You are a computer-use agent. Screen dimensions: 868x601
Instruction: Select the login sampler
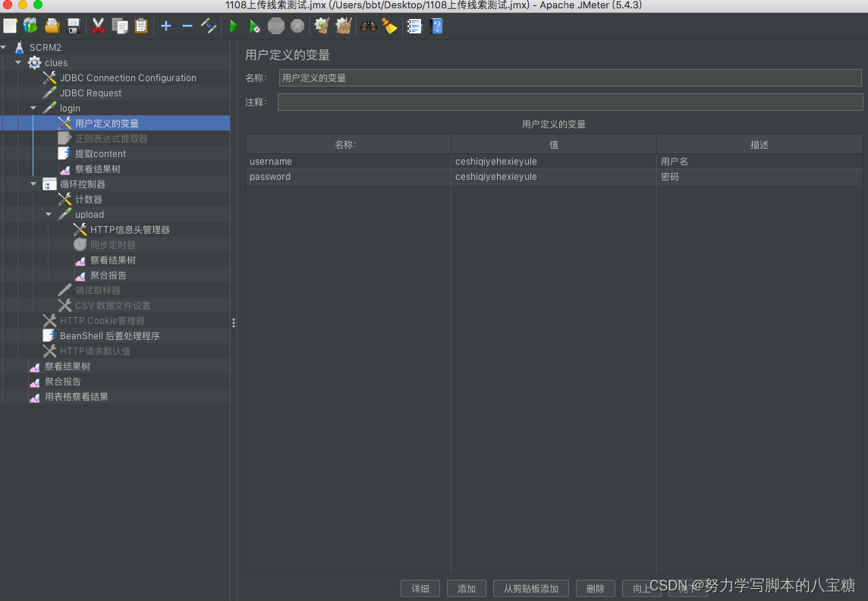(x=70, y=109)
